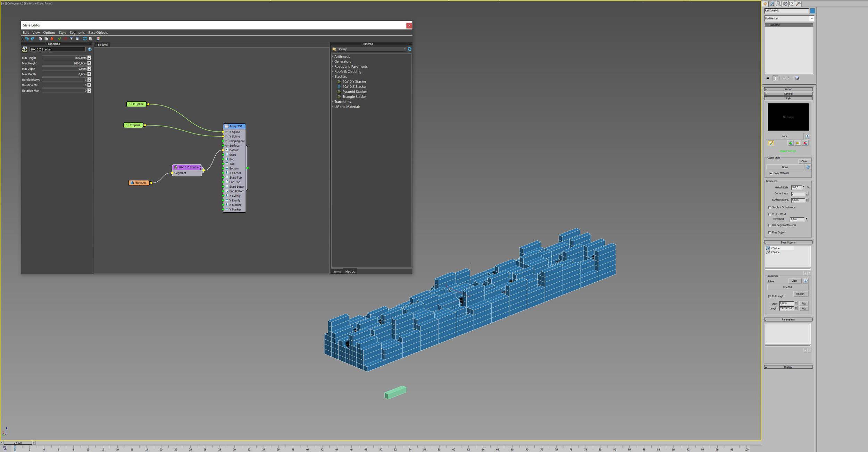Open the Modifier List dropdown

[789, 18]
